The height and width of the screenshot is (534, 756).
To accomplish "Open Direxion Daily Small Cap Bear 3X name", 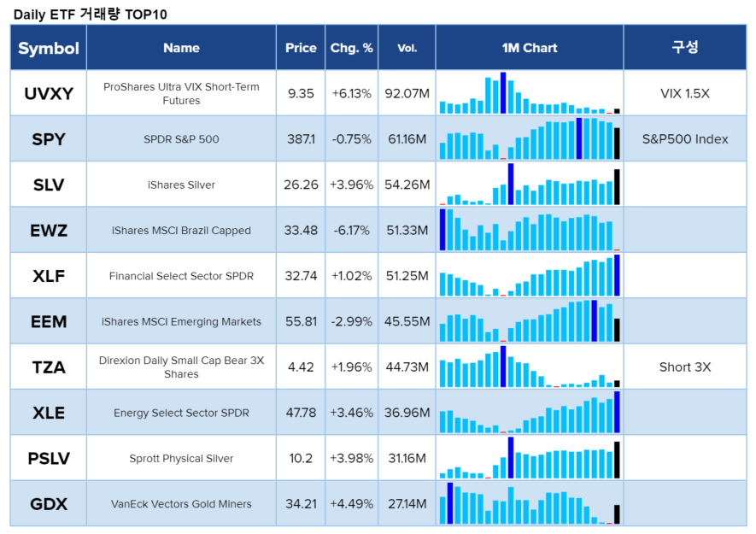I will [x=181, y=367].
